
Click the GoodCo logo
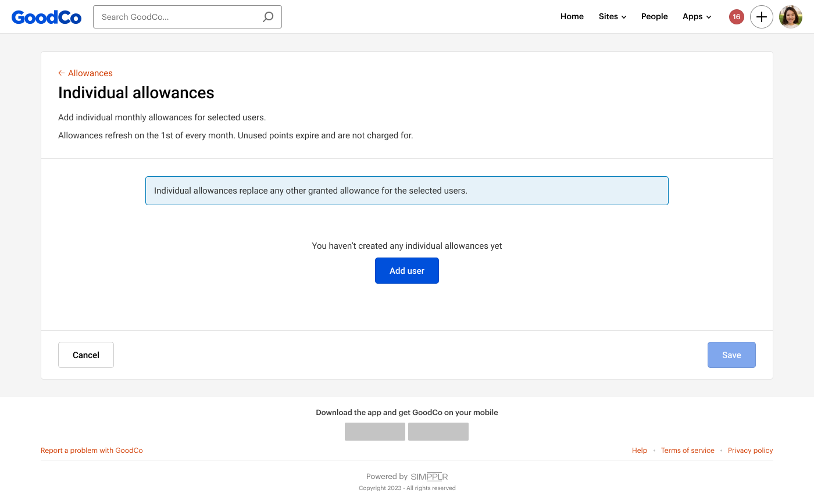[47, 17]
